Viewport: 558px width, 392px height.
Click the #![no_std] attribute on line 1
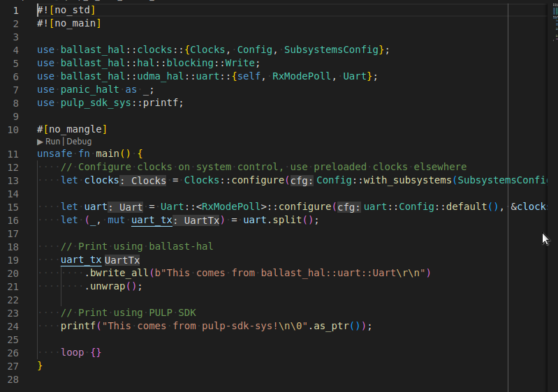coord(66,10)
